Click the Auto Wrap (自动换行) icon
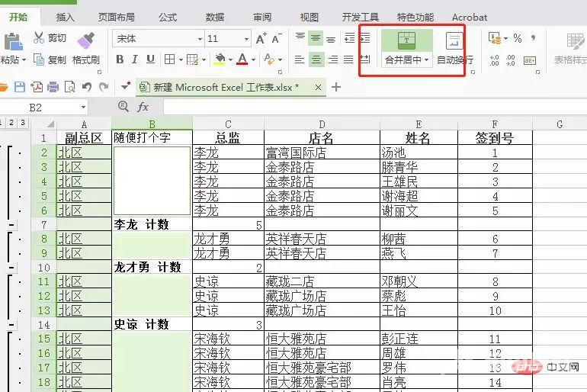 click(454, 42)
